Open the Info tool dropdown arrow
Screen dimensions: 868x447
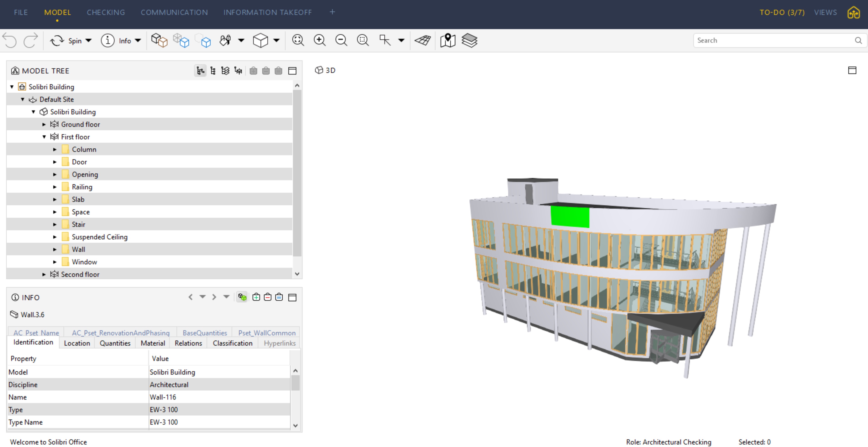138,40
